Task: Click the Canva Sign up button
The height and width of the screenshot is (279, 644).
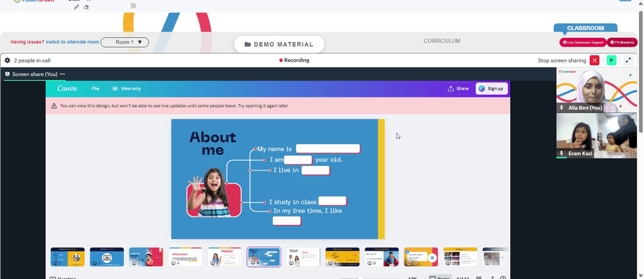Action: point(491,89)
